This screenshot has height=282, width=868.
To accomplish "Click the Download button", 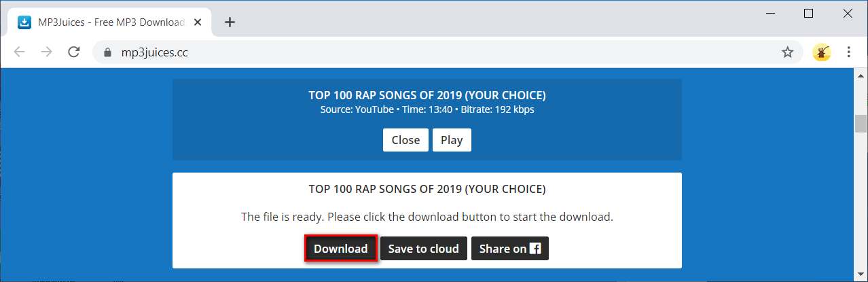I will click(x=340, y=249).
